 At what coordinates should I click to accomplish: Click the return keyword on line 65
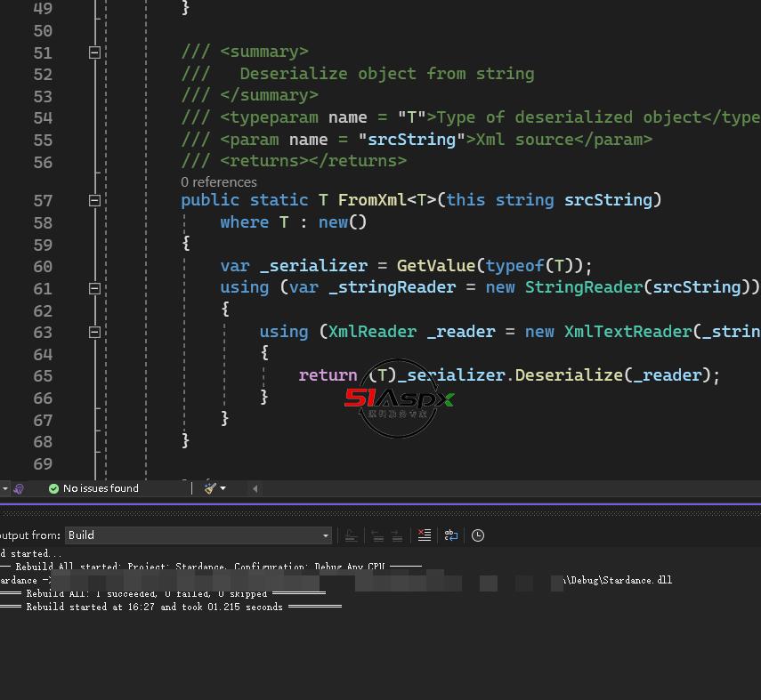click(328, 375)
